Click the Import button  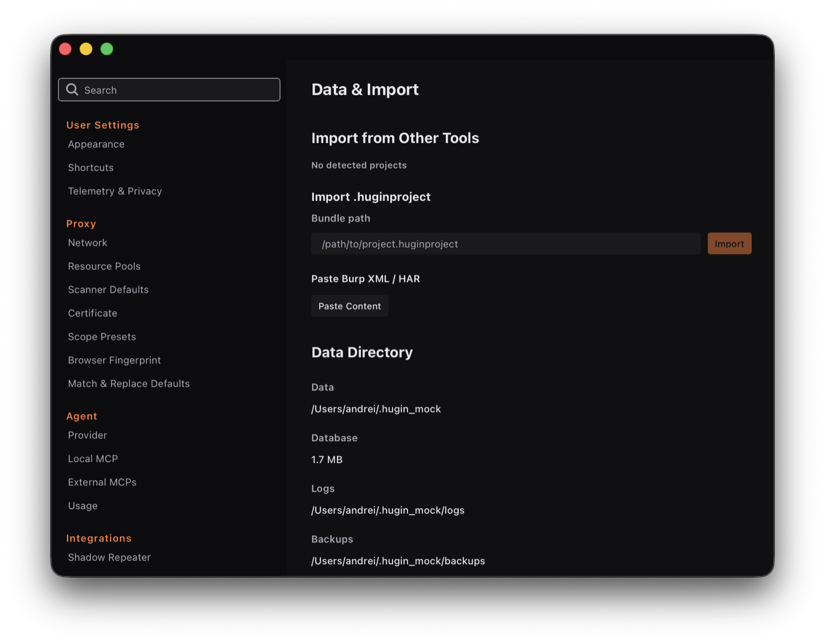point(729,244)
